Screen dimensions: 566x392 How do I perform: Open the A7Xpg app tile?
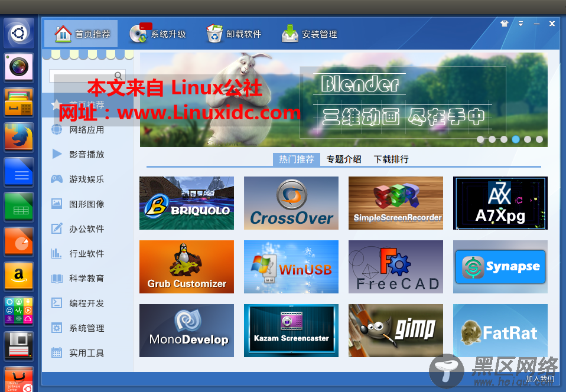coord(500,203)
